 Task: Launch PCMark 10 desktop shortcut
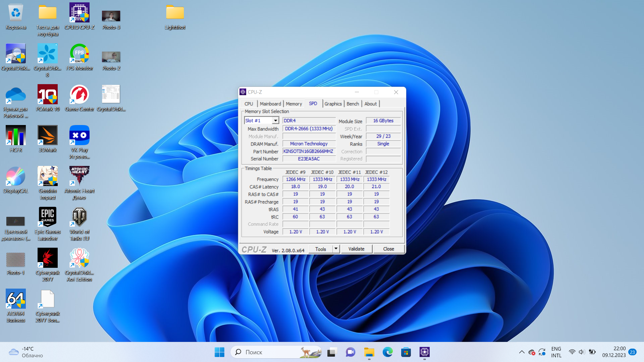tap(47, 95)
